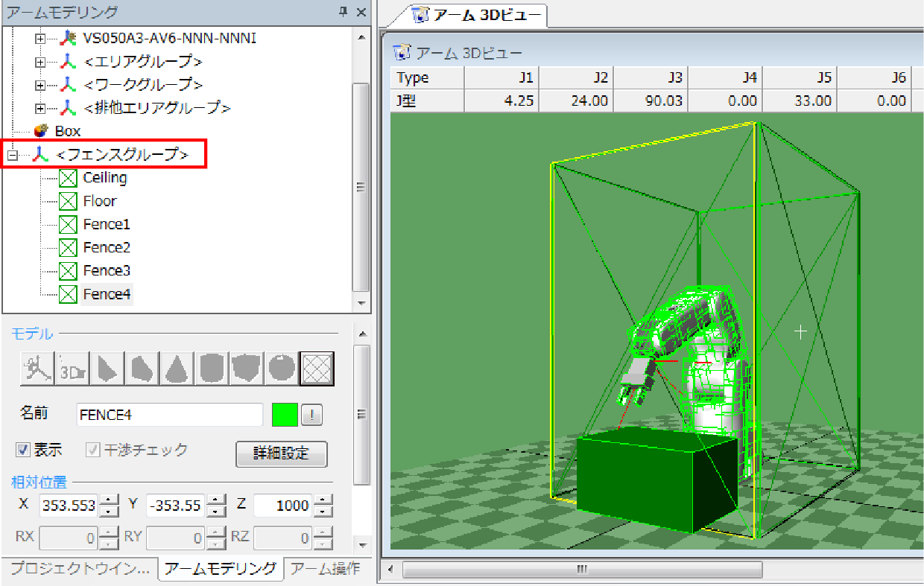Image resolution: width=924 pixels, height=586 pixels.
Task: Click the 干渉チェック checkbox
Action: (93, 450)
